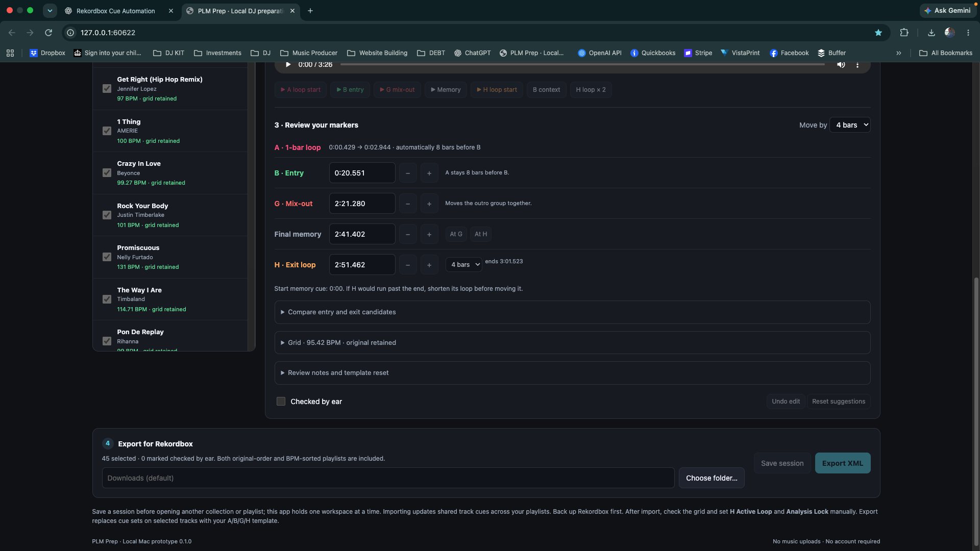Click the browser reload icon
980x551 pixels.
[x=48, y=33]
